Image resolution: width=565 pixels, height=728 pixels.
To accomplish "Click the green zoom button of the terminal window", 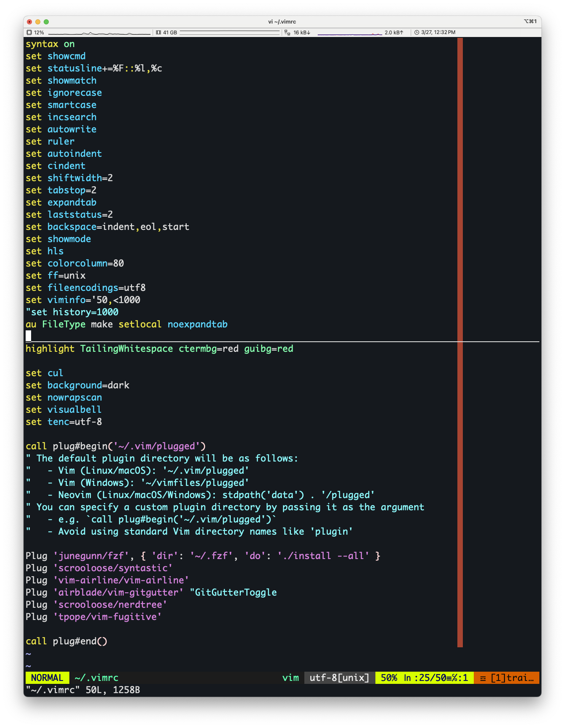I will [x=46, y=21].
